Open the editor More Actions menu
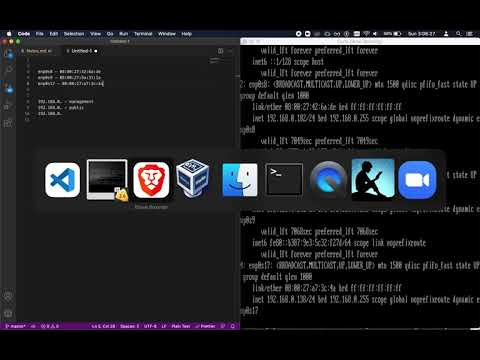 click(x=231, y=51)
